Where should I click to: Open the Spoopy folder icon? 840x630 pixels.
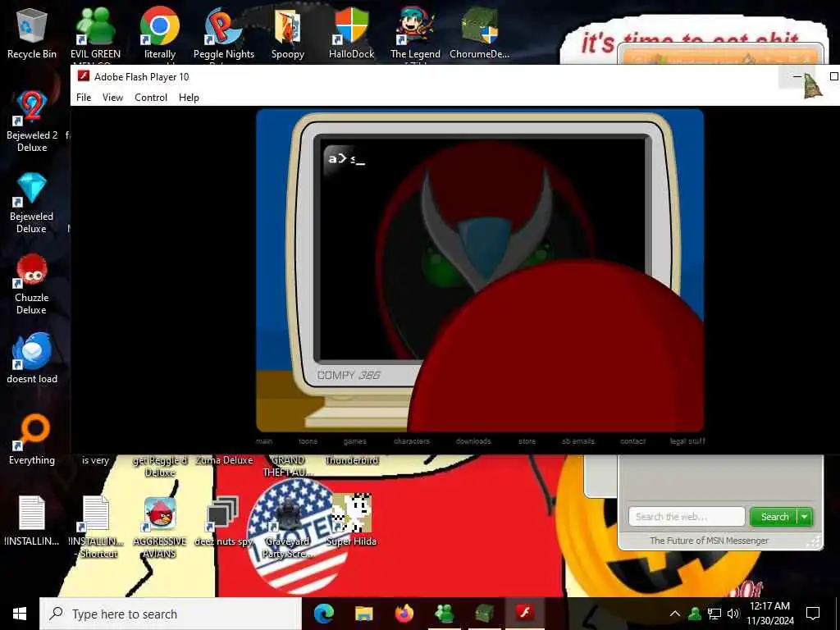pyautogui.click(x=288, y=33)
